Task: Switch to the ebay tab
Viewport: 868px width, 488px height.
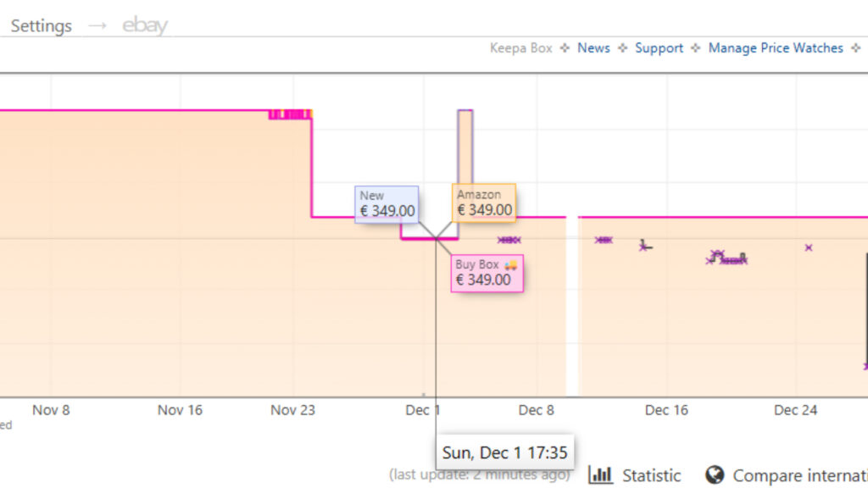Action: pos(144,25)
